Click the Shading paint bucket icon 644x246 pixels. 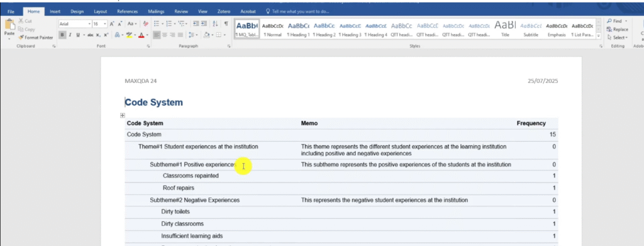206,35
